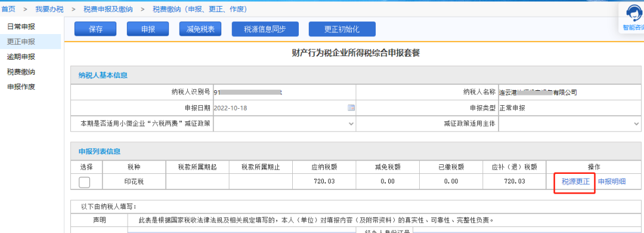This screenshot has width=644, height=233.
Task: Click the 印花税 cell in 税种 column
Action: click(134, 181)
